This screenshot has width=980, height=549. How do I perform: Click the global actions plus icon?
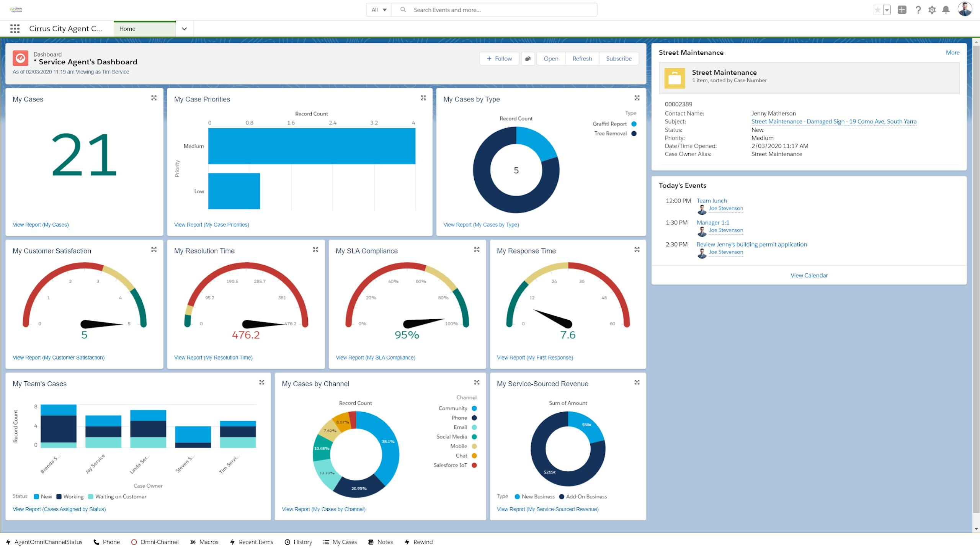[x=902, y=10]
